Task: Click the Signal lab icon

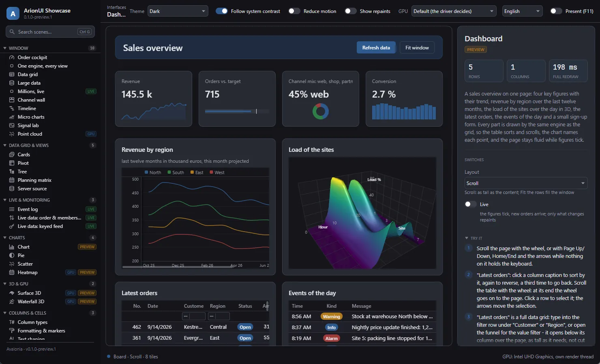Action: (x=12, y=126)
